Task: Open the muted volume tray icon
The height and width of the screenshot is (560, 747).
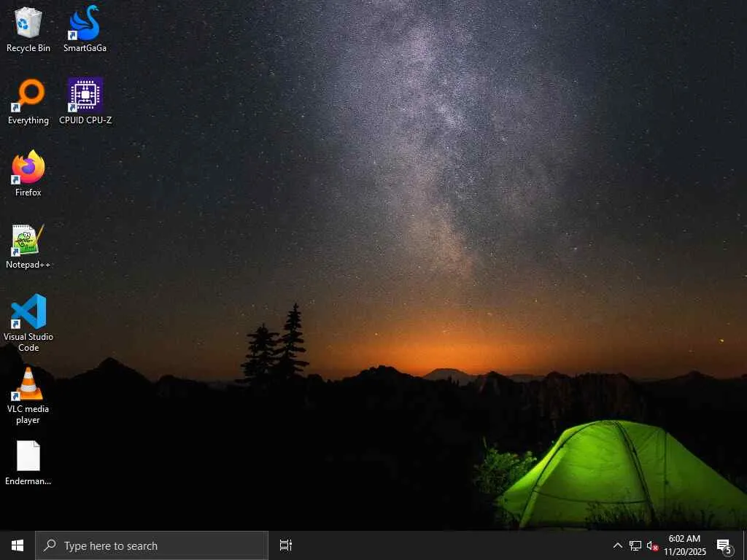Action: tap(652, 545)
